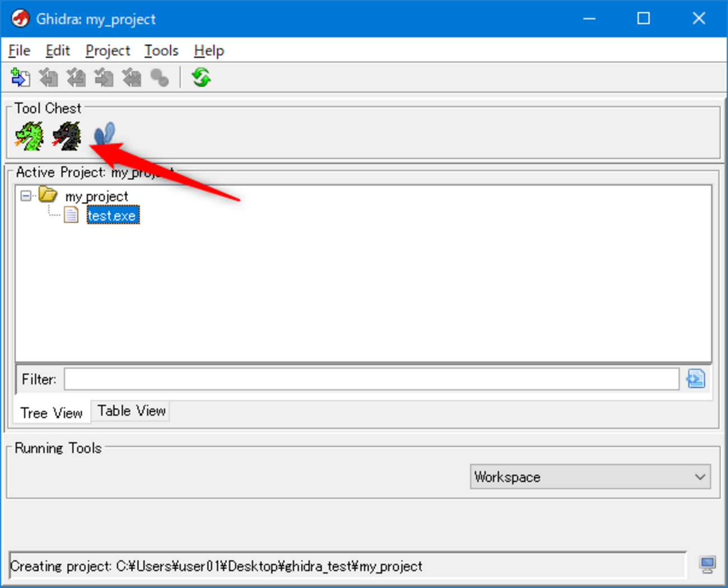The height and width of the screenshot is (588, 728).
Task: Launch the blue footprints Version Tracking tool
Action: point(104,135)
